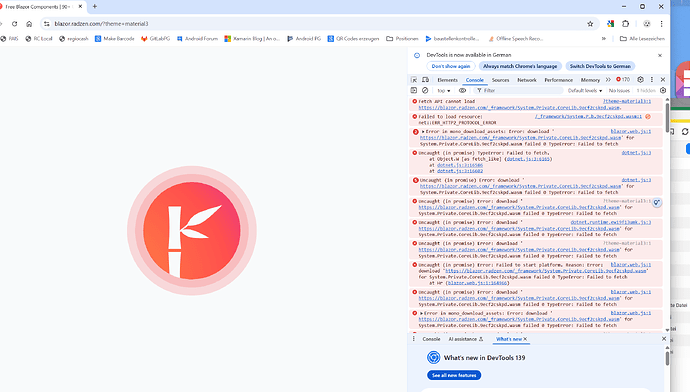Viewport: 690px width, 392px height.
Task: Click 'See all new features' button
Action: (454, 375)
